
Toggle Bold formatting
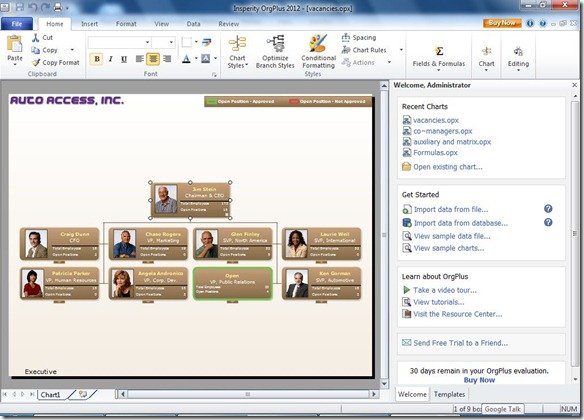click(97, 59)
